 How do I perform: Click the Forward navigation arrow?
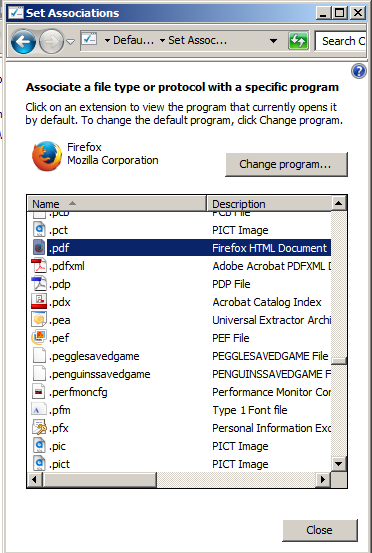point(51,42)
